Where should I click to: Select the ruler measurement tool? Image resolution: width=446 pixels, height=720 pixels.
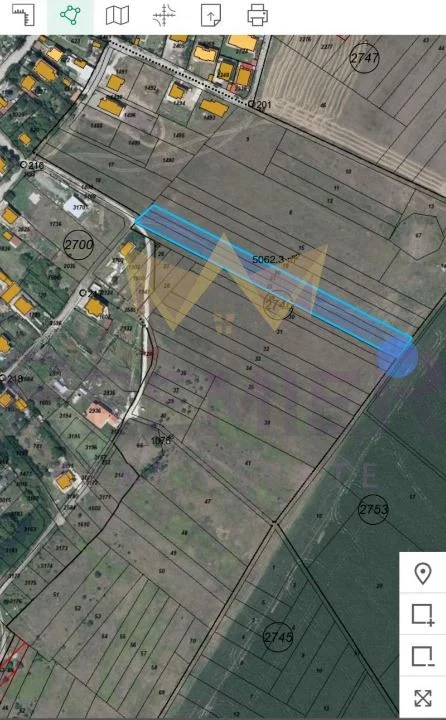click(x=23, y=15)
